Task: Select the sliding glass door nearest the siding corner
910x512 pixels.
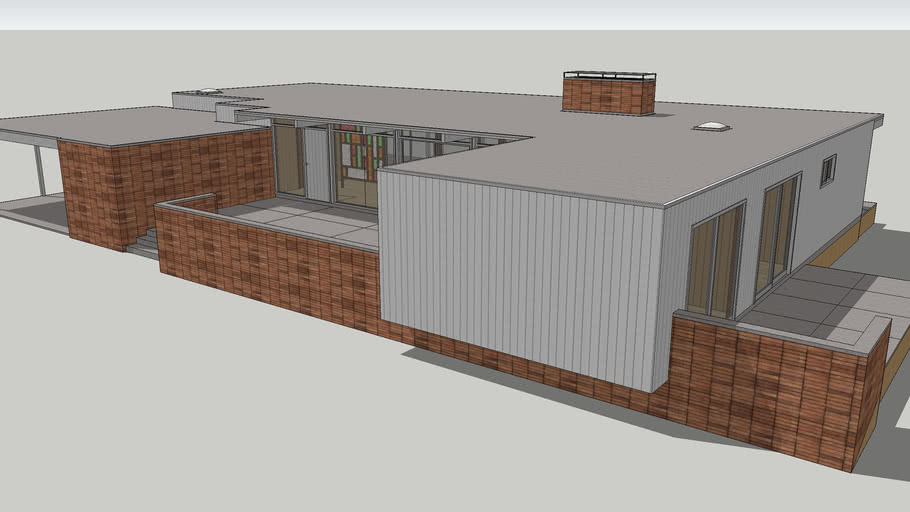Action: pyautogui.click(x=715, y=259)
